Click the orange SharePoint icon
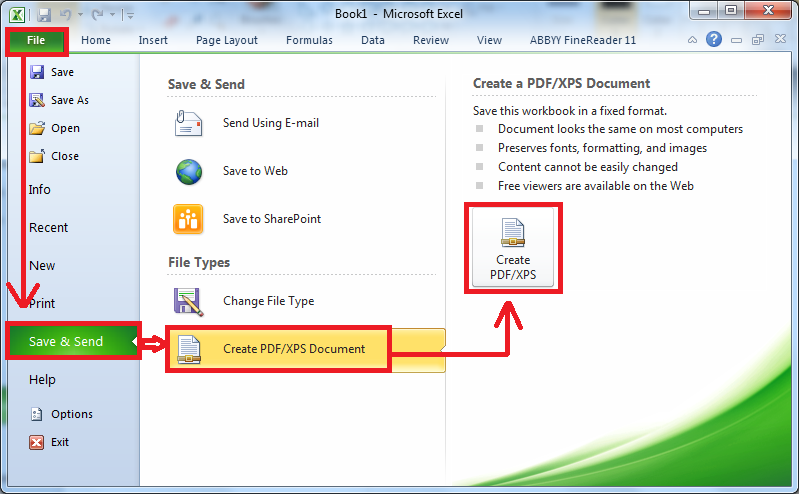The height and width of the screenshot is (494, 799). coord(188,219)
